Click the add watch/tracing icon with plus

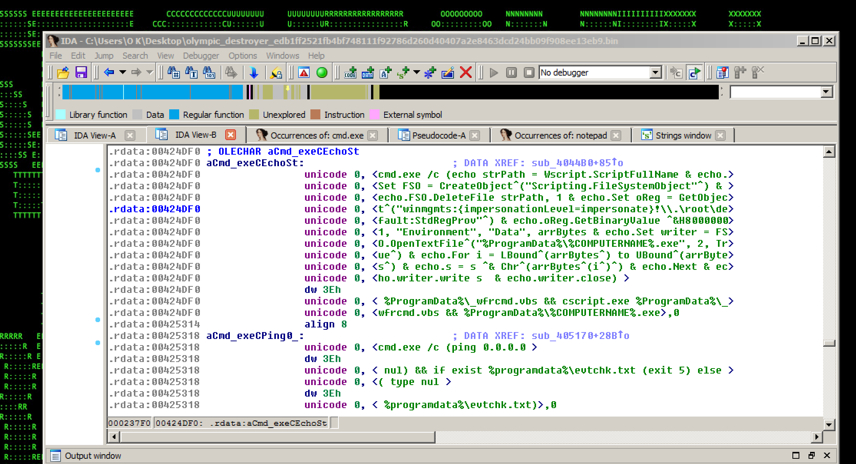tap(740, 73)
